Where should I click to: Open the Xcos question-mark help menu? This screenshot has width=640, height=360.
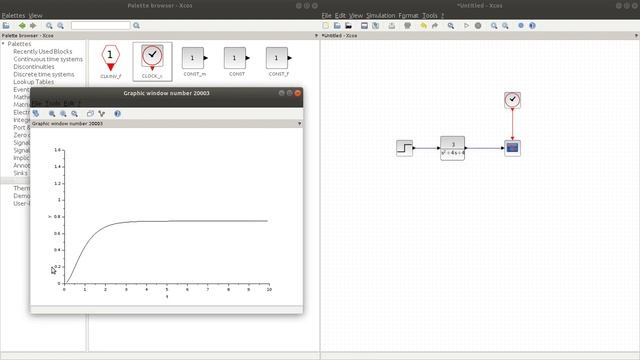coord(442,16)
